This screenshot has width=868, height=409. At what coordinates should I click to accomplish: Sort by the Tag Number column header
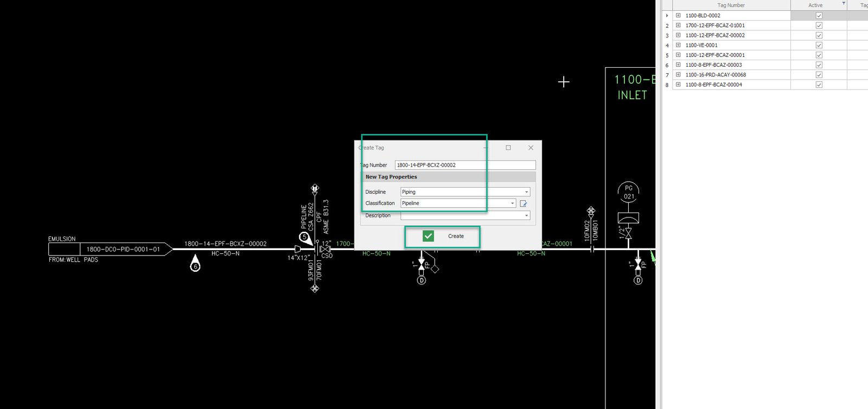(x=731, y=5)
